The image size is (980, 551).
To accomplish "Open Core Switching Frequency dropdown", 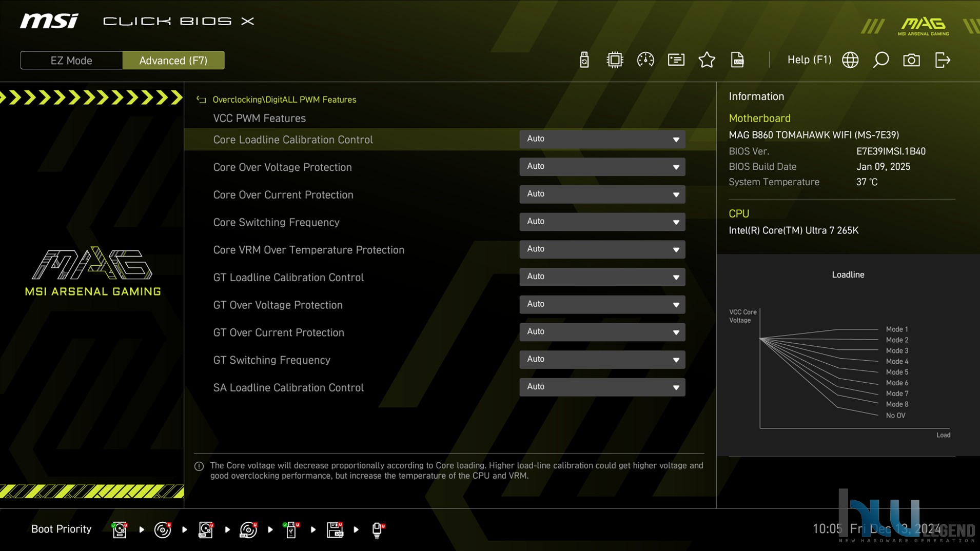I will pos(602,222).
